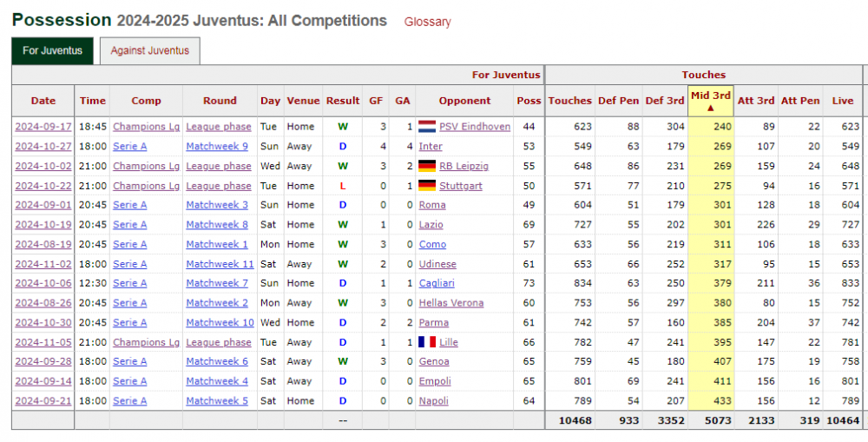Click the Netherlands flag beside PSV Eindhoven
The height and width of the screenshot is (442, 868).
(x=427, y=126)
